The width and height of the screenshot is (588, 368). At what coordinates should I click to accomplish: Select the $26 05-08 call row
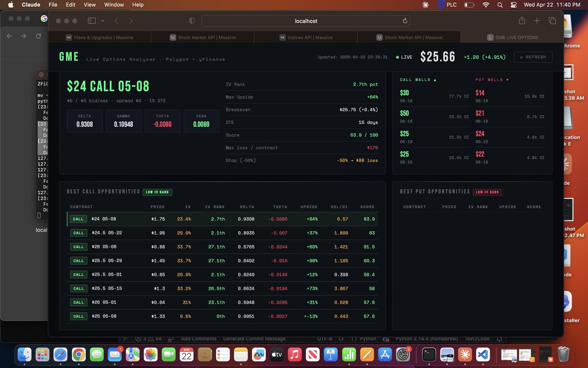coord(222,247)
